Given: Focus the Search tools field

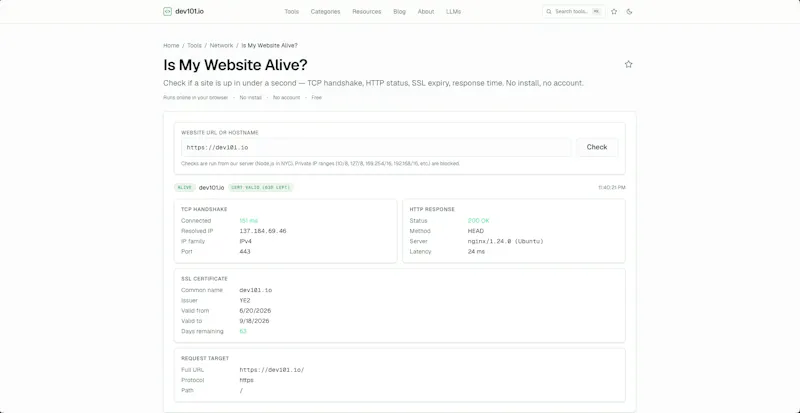Looking at the screenshot, I should point(573,11).
